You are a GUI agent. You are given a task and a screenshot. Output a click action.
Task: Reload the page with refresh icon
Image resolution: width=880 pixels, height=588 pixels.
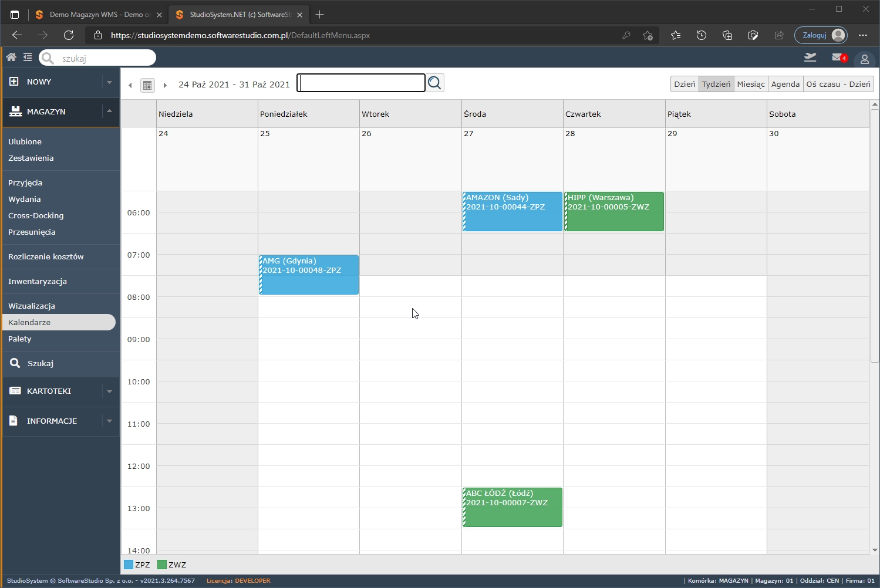pos(69,35)
